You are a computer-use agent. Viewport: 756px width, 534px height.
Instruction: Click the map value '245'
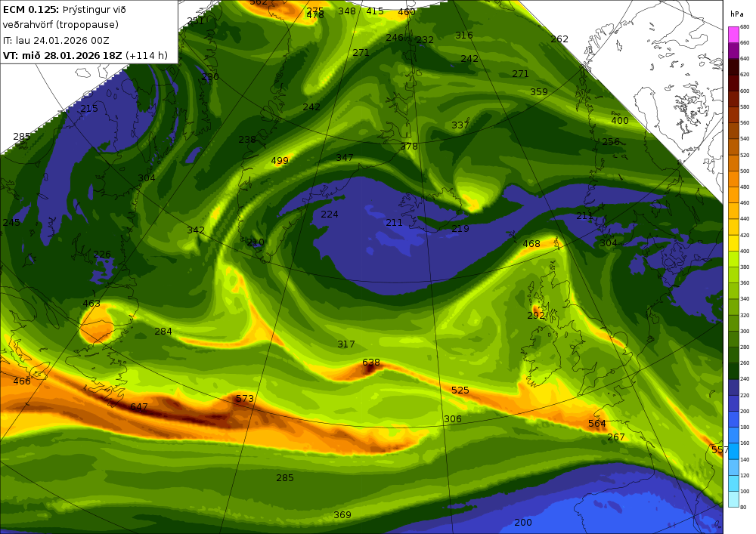click(11, 222)
